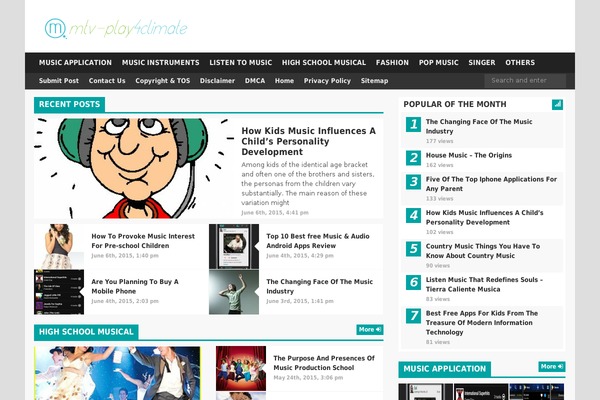600x400 pixels.
Task: Click the May 24th, 2015, 3:06 pm date
Action: pos(308,377)
